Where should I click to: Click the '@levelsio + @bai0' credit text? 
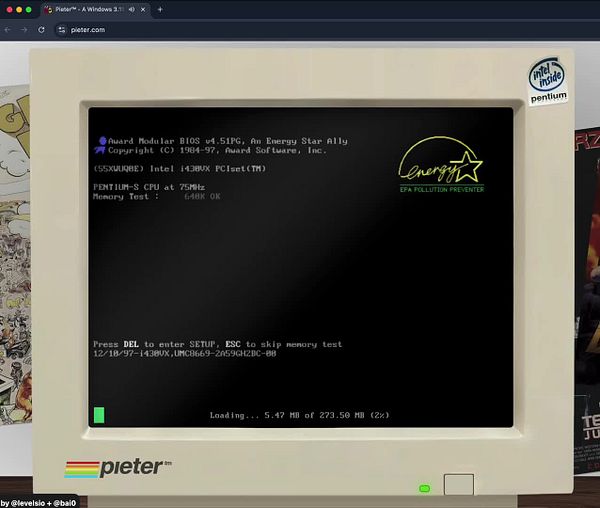point(43,503)
